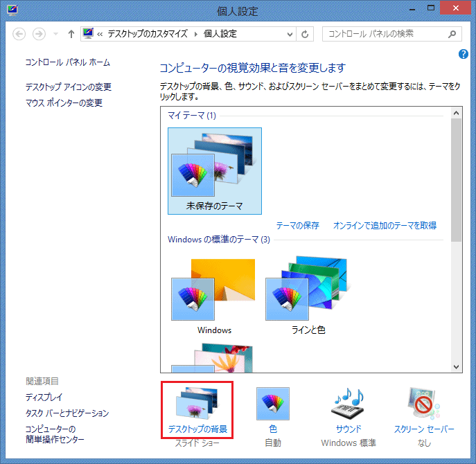Click the blue help question mark icon
Viewport: 476px width, 464px height.
coord(463,54)
